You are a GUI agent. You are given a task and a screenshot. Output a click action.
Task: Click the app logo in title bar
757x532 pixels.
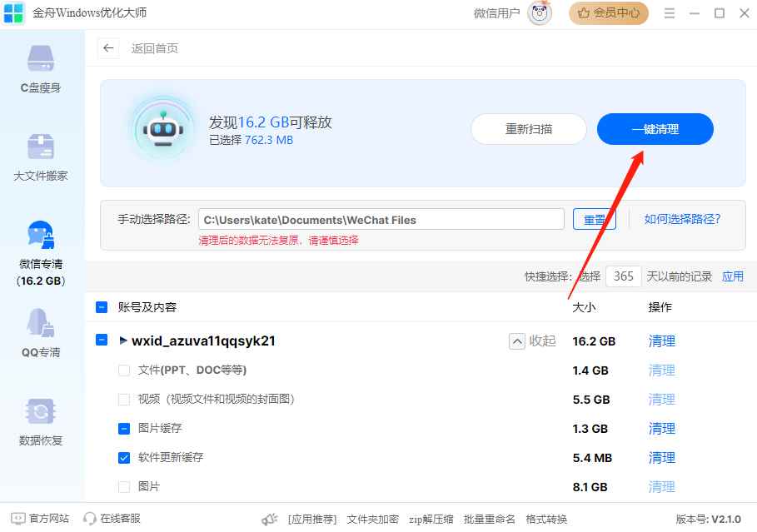pos(13,12)
